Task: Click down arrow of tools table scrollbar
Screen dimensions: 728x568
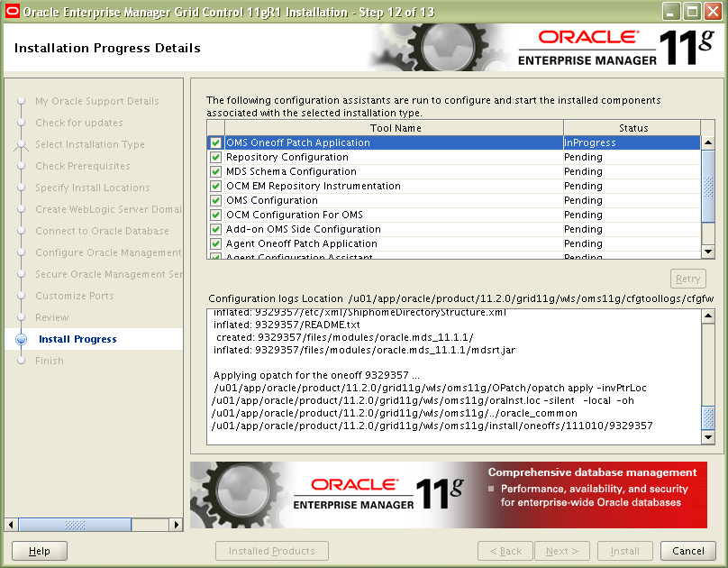Action: point(708,252)
